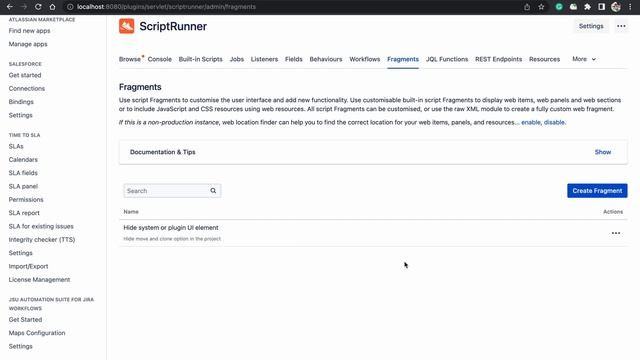Click the Actions column header

click(x=613, y=212)
